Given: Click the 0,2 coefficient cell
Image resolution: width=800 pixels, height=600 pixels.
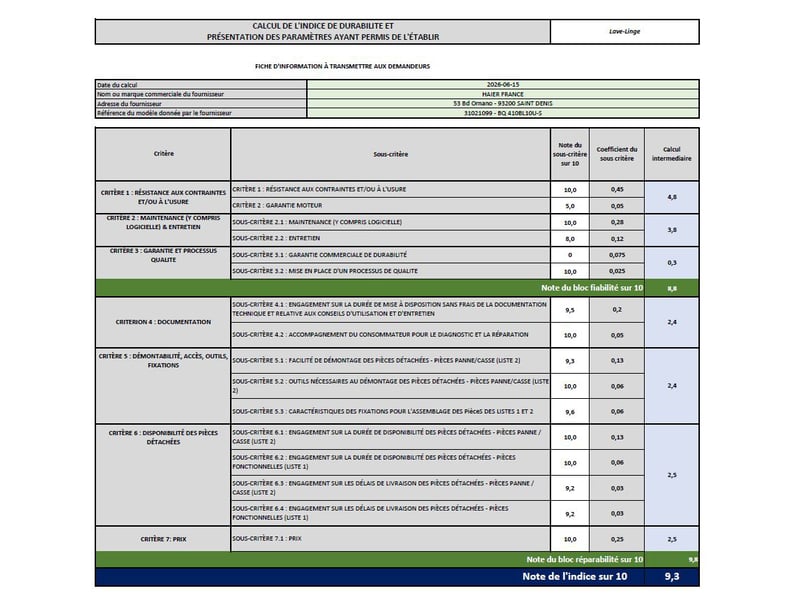Looking at the screenshot, I should pos(617,310).
